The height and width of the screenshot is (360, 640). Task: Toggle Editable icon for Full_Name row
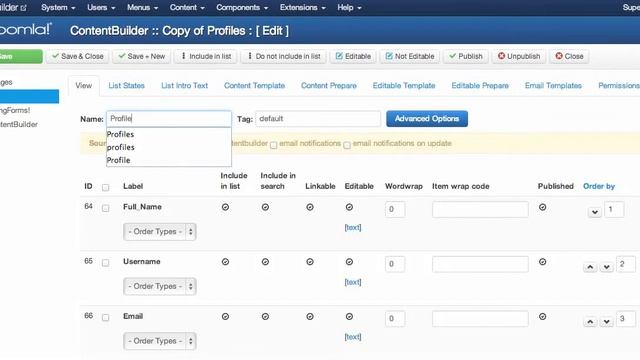tap(349, 207)
